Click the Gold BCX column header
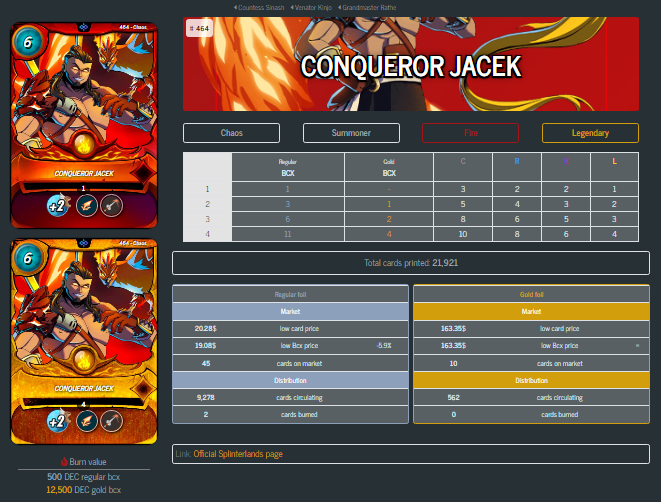The height and width of the screenshot is (502, 661). coord(389,167)
